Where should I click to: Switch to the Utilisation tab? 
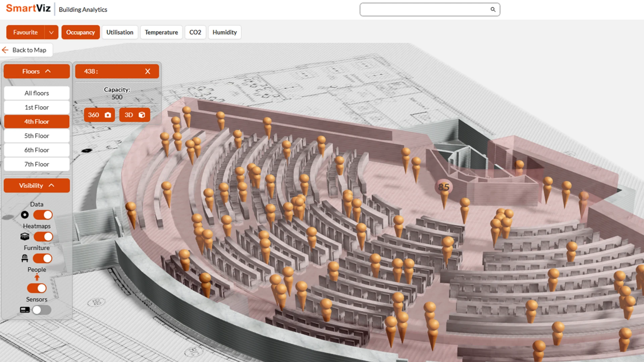tap(120, 32)
